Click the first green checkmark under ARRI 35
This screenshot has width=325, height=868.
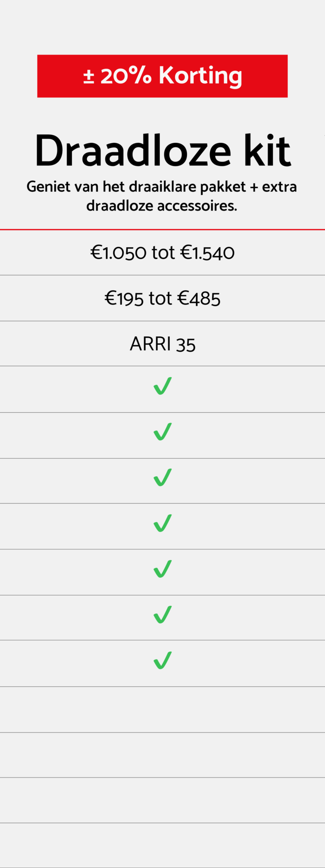pos(162,386)
